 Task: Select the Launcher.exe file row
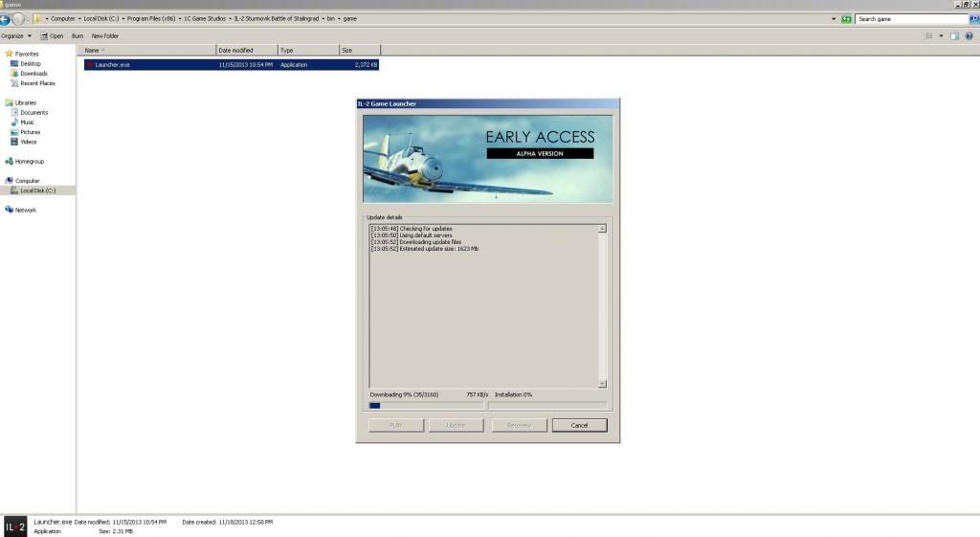[x=232, y=64]
